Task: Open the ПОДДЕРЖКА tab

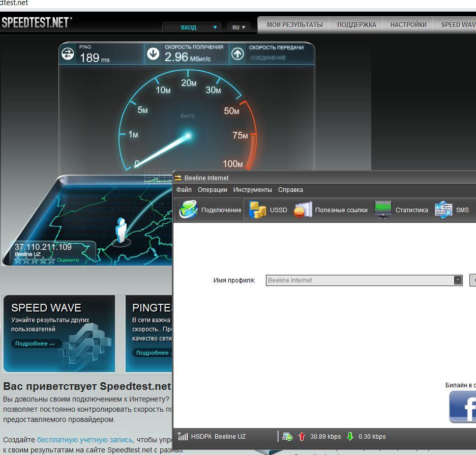Action: coord(356,24)
